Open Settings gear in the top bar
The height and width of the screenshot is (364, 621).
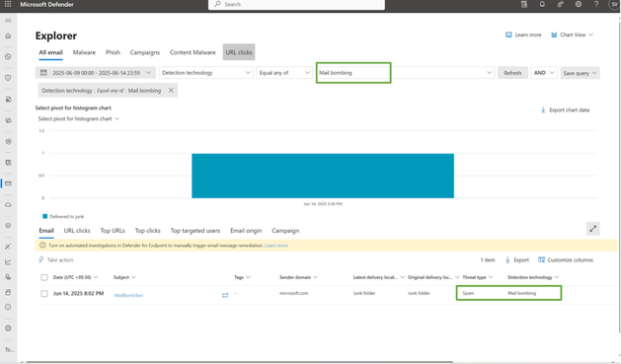click(579, 4)
